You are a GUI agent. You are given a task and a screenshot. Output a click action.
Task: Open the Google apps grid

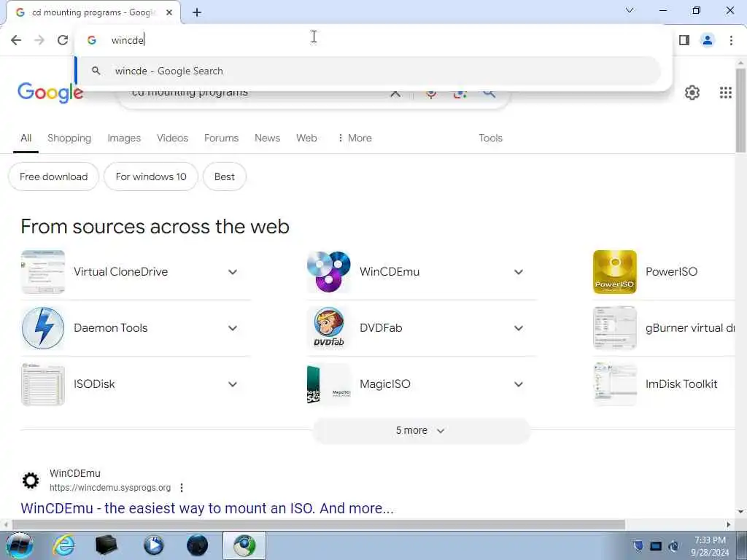(x=725, y=93)
